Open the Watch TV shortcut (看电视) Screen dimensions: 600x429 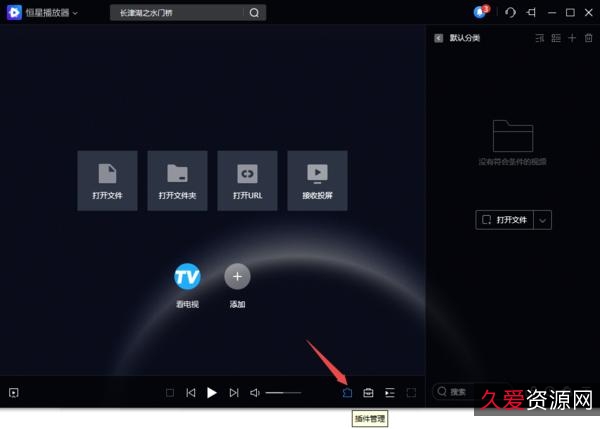(187, 277)
